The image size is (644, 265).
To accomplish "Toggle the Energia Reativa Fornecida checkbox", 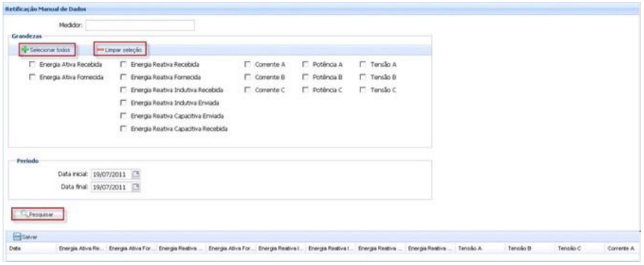I will 123,77.
